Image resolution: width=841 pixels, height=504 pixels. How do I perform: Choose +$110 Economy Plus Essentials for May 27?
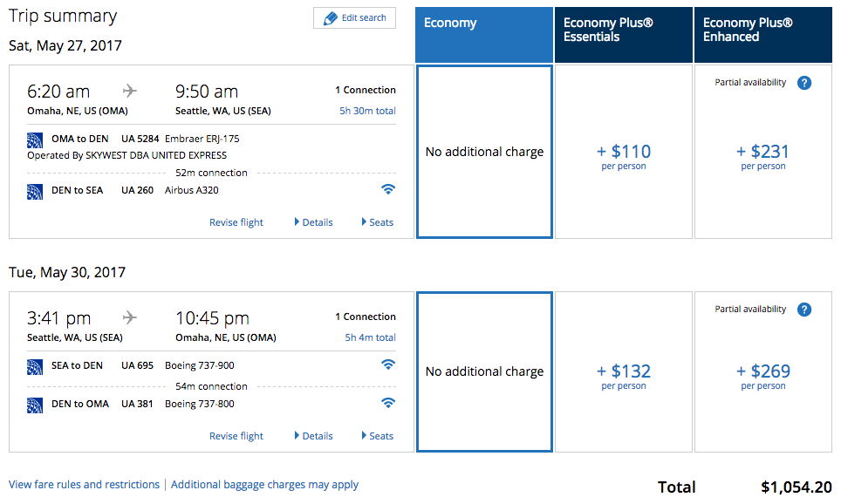pos(623,152)
